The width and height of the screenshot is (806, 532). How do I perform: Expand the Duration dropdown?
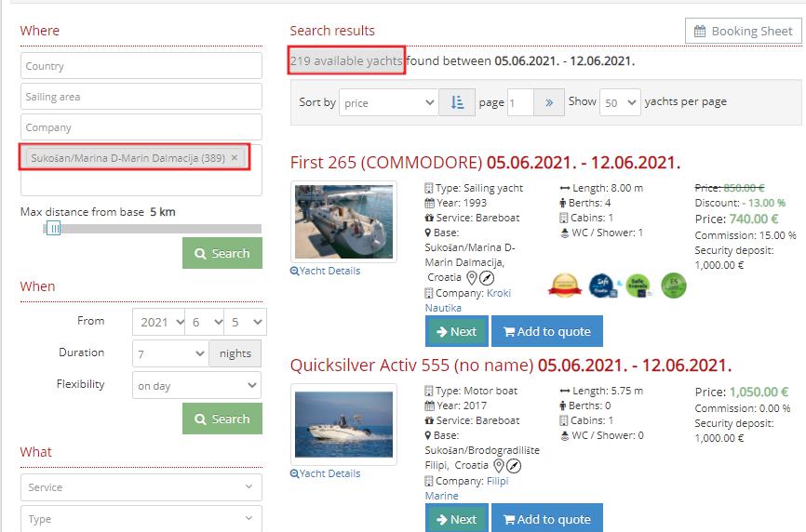pos(170,353)
